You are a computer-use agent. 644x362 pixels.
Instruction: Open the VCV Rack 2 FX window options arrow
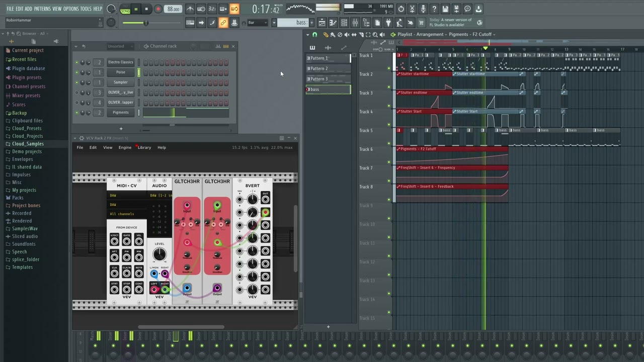coord(75,138)
